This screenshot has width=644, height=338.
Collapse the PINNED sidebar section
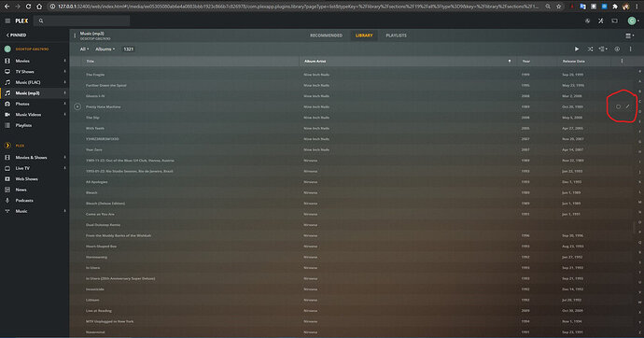tap(17, 35)
